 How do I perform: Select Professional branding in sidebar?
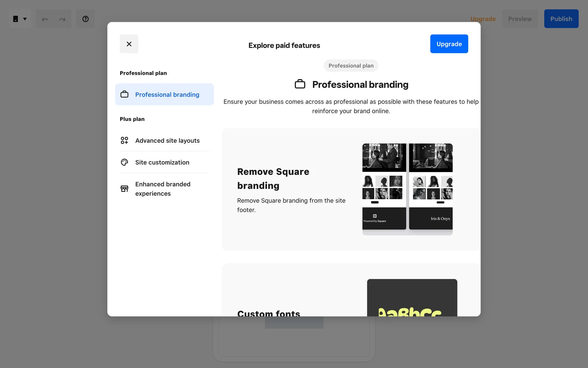coord(167,94)
